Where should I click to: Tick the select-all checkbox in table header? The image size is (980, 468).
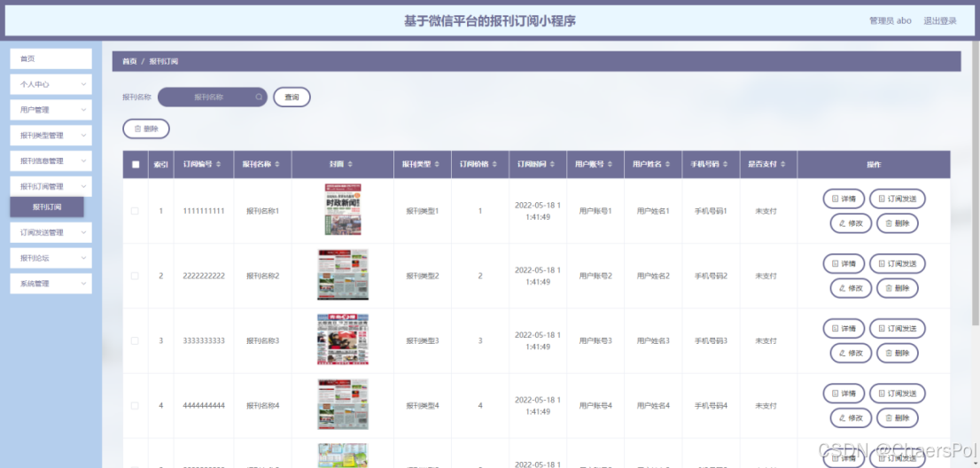pyautogui.click(x=135, y=164)
